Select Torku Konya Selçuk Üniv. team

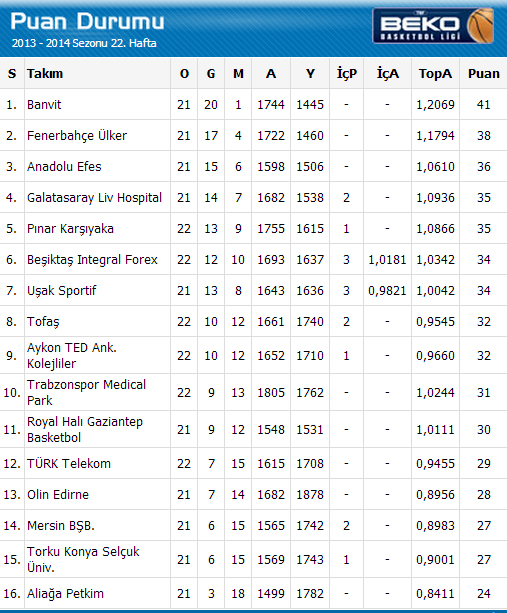click(83, 559)
